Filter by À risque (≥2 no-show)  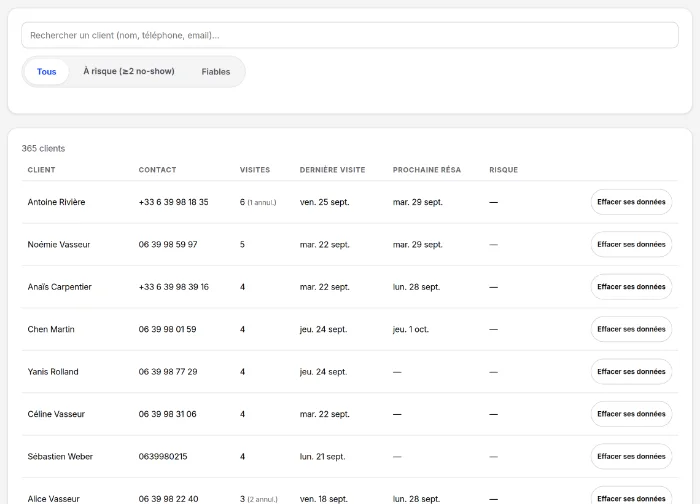[129, 71]
